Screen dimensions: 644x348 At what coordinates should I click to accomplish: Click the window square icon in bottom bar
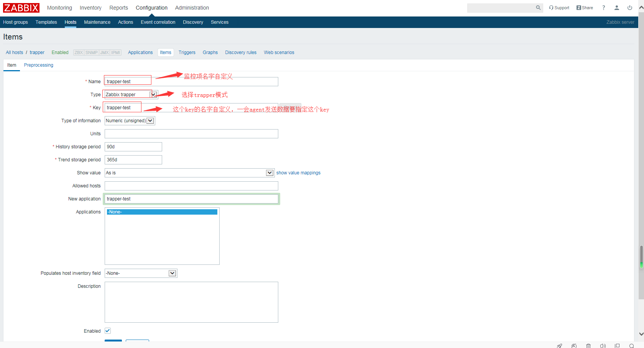coord(617,346)
